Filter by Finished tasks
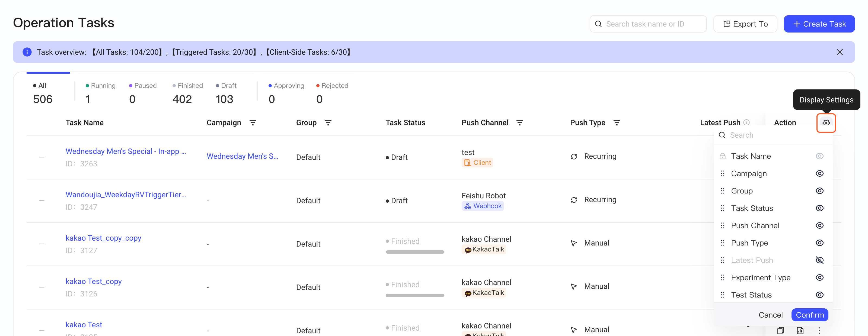868x336 pixels. pyautogui.click(x=187, y=93)
